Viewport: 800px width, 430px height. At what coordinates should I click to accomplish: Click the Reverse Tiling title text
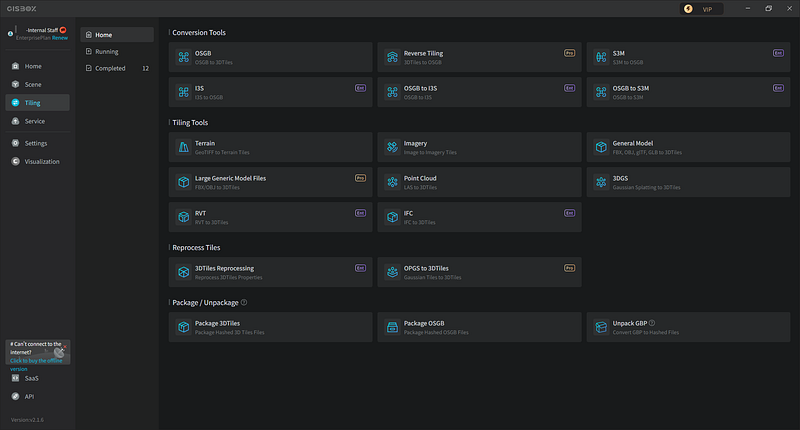[423, 53]
